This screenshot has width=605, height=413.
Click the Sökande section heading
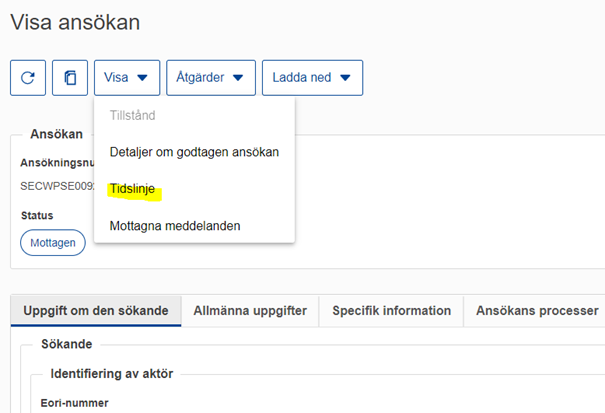coord(66,344)
